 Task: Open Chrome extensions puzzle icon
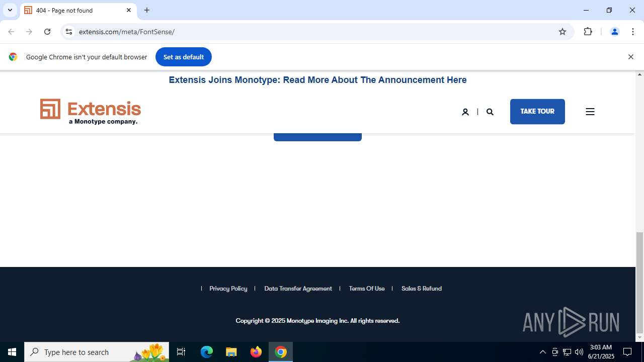click(x=588, y=32)
